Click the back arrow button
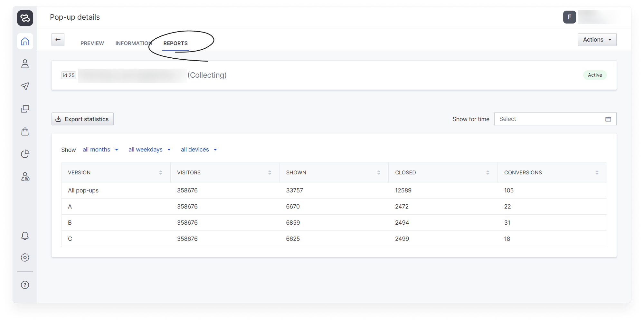Screen dimensions: 644x322 point(58,40)
